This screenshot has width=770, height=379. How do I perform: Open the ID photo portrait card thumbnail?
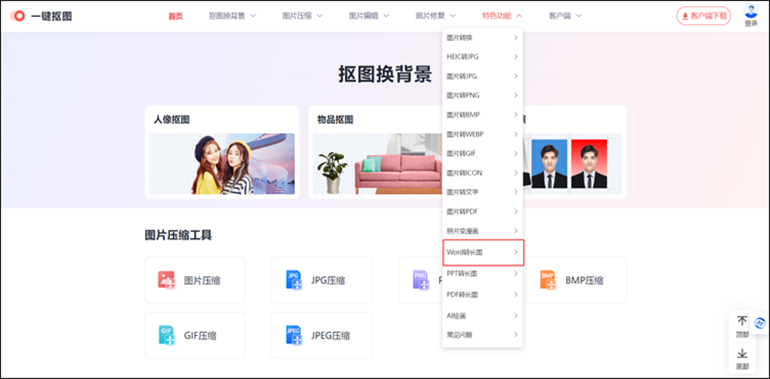(572, 164)
